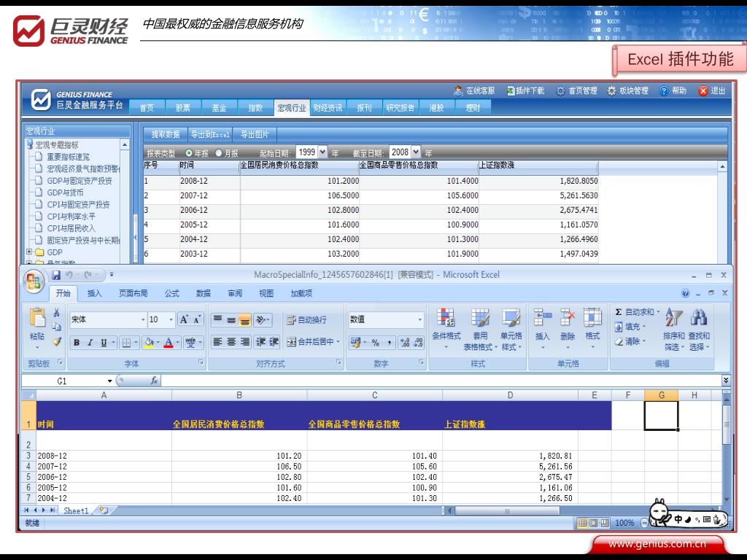Click the Extract Data (提取数据) button
The image size is (747, 560).
click(165, 134)
